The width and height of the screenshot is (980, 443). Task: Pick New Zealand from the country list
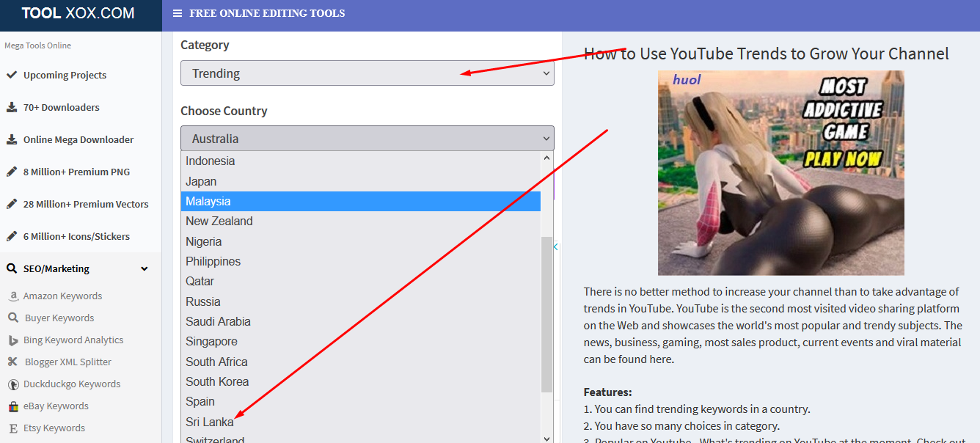tap(361, 221)
